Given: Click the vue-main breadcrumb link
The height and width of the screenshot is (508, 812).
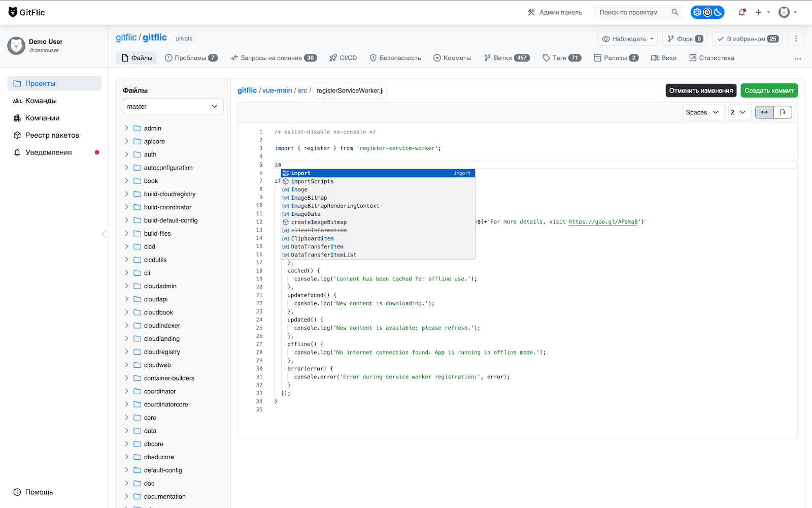Looking at the screenshot, I should (x=277, y=90).
